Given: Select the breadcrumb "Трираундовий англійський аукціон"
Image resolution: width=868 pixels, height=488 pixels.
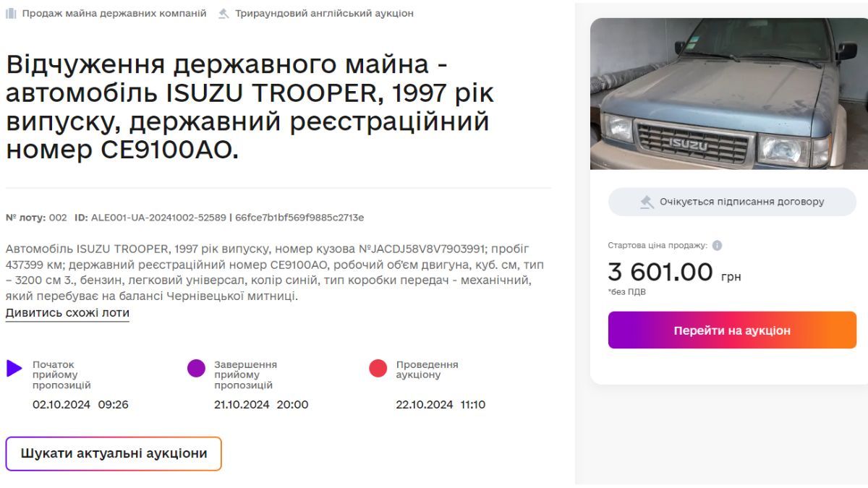Looking at the screenshot, I should point(324,12).
